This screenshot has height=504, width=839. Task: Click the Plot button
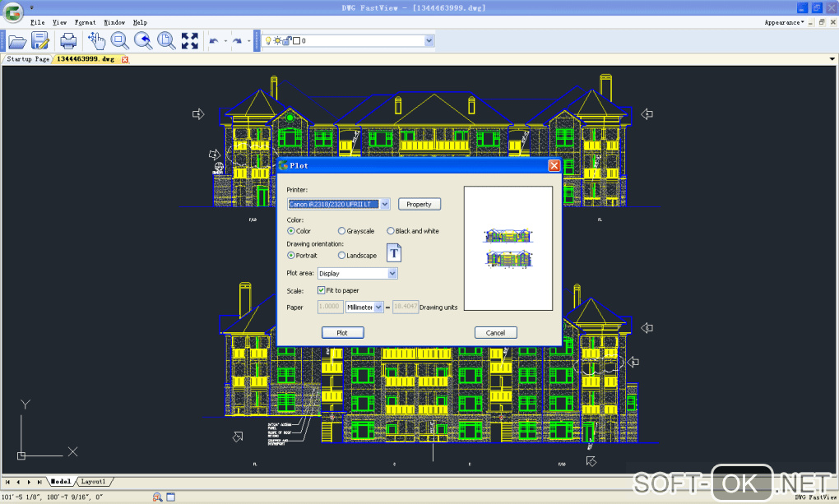click(x=342, y=333)
